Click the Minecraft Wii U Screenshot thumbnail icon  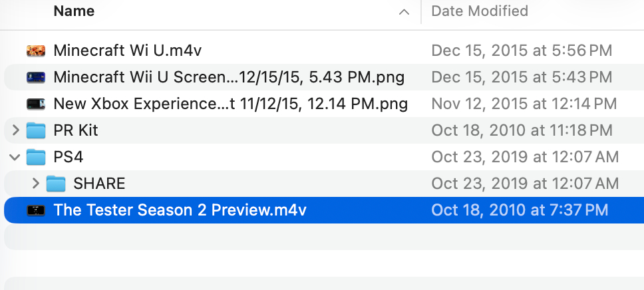pyautogui.click(x=35, y=77)
